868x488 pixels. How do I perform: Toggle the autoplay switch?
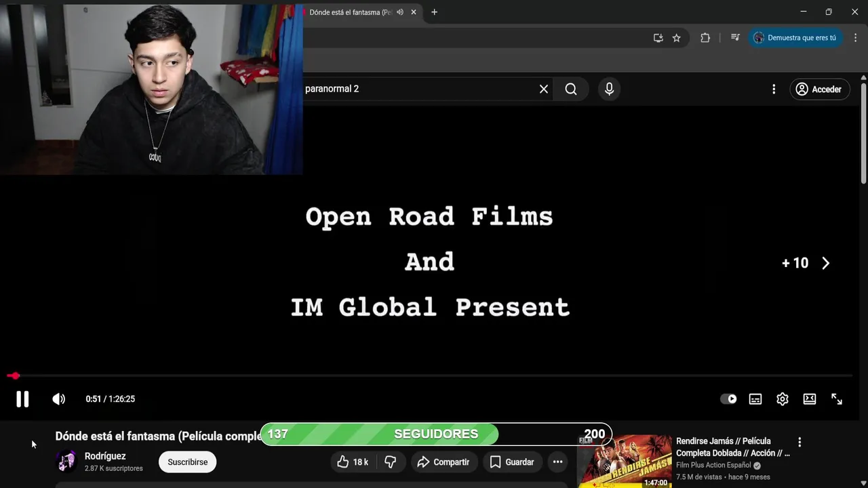(728, 399)
